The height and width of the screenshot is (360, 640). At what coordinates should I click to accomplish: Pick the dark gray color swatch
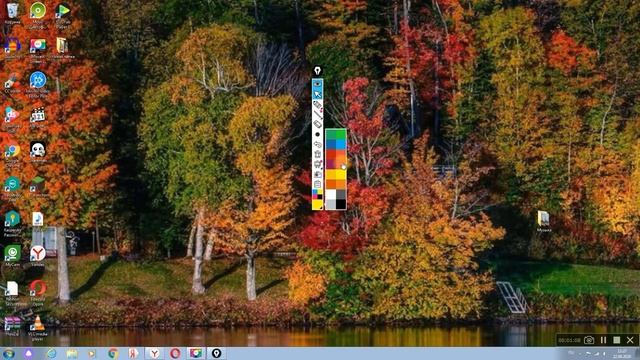tap(341, 194)
